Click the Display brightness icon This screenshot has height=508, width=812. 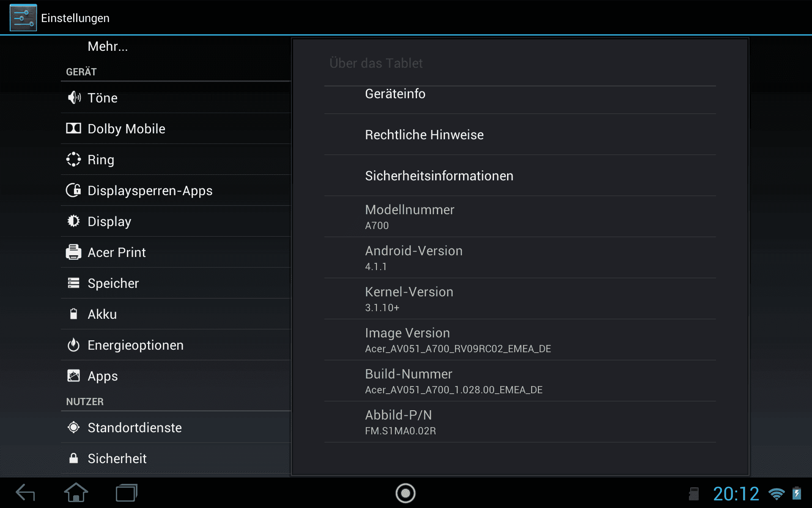click(74, 221)
